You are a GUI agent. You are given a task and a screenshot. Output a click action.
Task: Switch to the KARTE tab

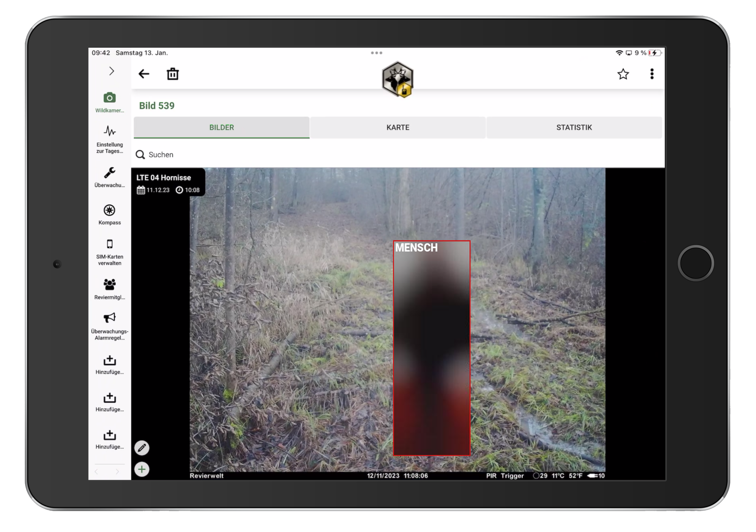point(398,128)
